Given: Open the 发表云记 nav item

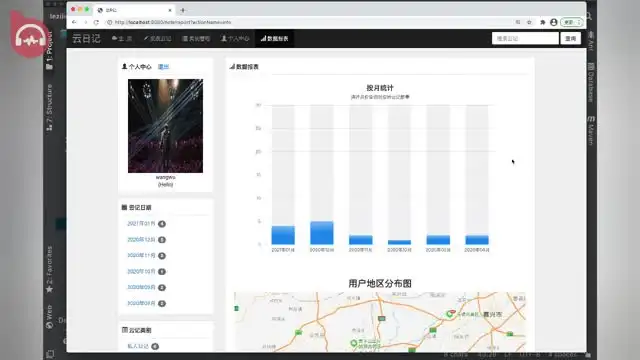Looking at the screenshot, I should (158, 38).
